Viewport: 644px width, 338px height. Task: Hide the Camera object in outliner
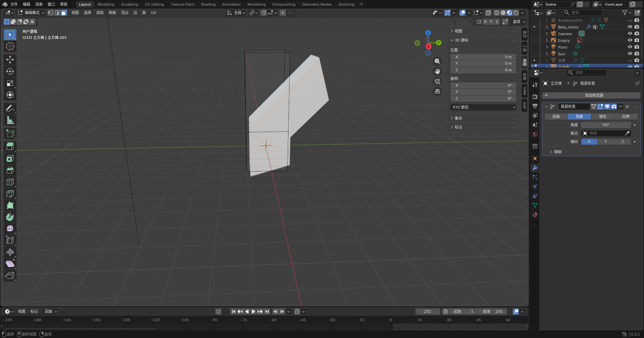click(630, 33)
